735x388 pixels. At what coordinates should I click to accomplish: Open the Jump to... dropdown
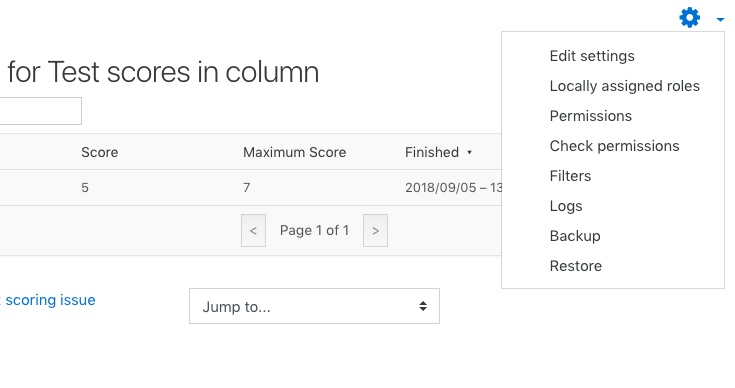click(314, 306)
